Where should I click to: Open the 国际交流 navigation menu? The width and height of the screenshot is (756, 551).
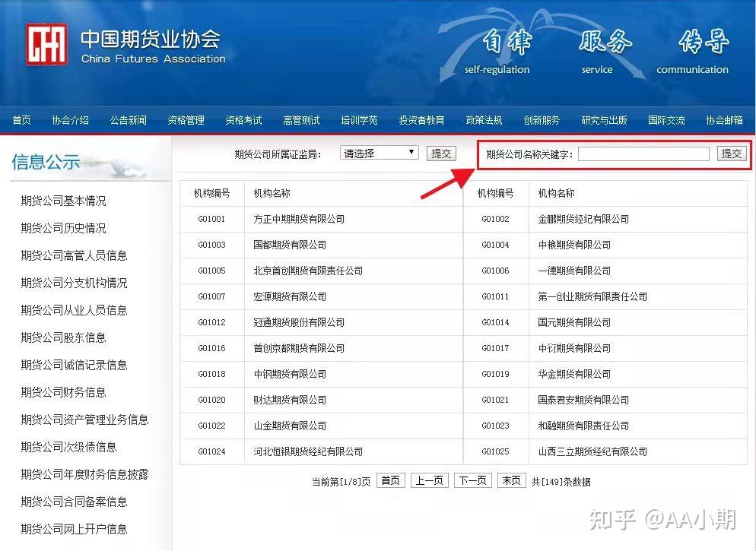pos(666,119)
